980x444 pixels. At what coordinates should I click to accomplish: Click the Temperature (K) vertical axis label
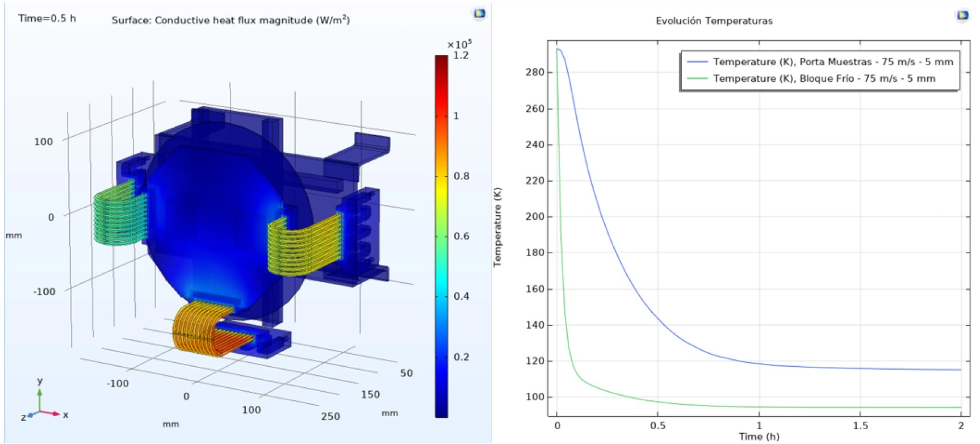pyautogui.click(x=498, y=227)
